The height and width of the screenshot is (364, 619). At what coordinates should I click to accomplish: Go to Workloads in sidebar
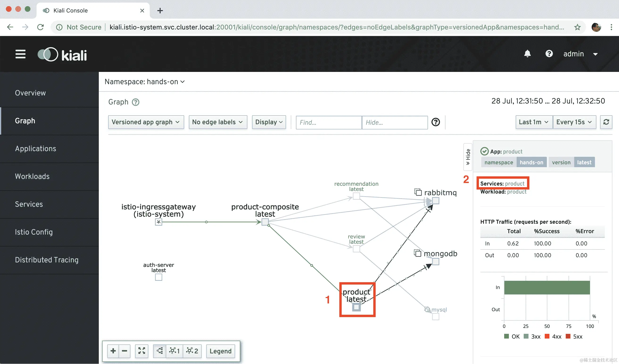[x=32, y=176]
